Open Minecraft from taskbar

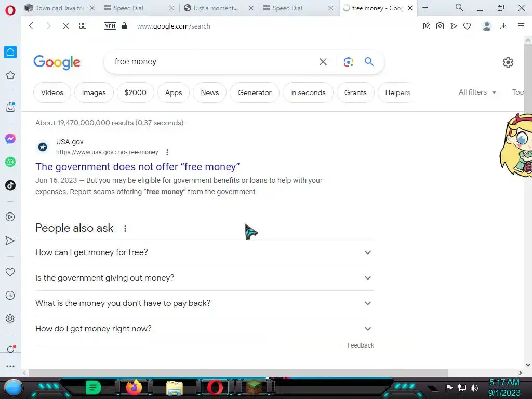[254, 388]
